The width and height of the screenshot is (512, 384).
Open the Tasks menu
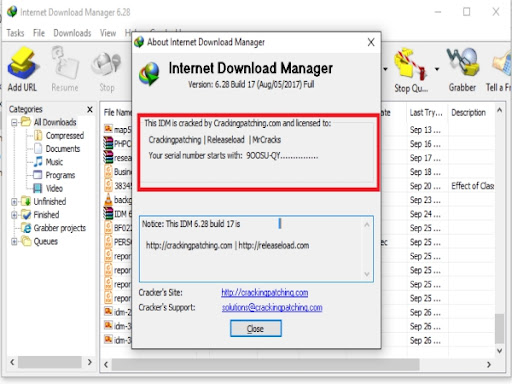pos(15,33)
